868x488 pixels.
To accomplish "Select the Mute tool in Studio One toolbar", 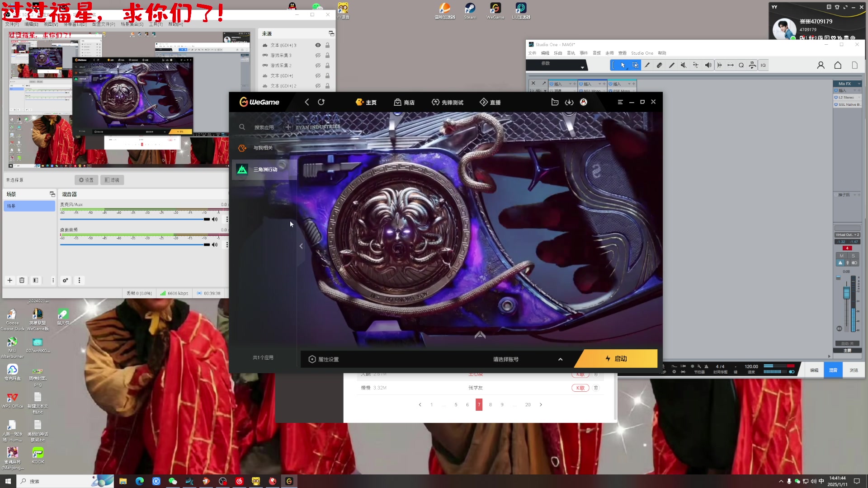I will 684,65.
